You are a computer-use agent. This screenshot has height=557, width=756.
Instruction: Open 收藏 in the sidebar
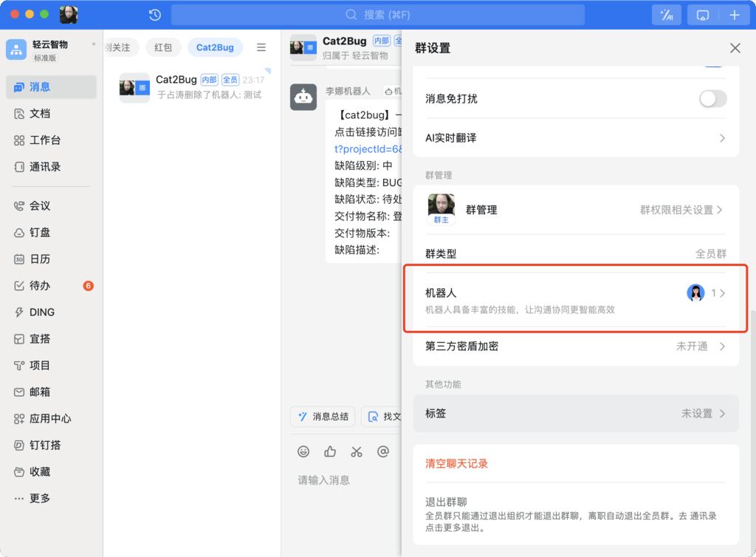(51, 471)
